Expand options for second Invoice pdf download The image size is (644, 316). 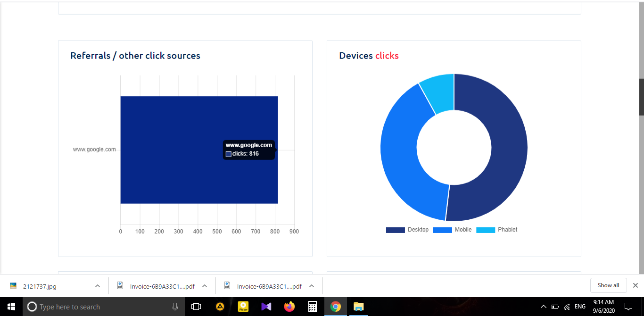[x=312, y=286]
